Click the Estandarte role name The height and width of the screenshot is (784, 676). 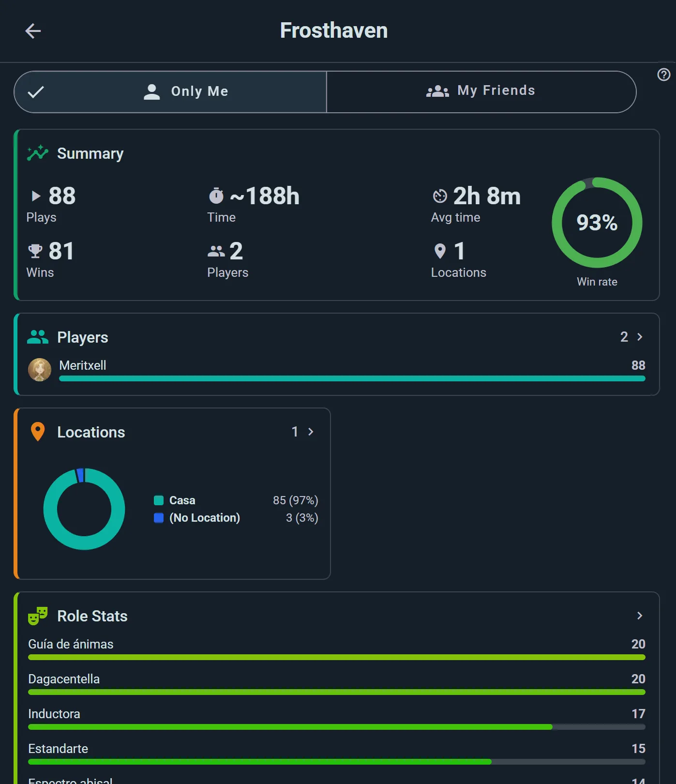[x=58, y=749]
